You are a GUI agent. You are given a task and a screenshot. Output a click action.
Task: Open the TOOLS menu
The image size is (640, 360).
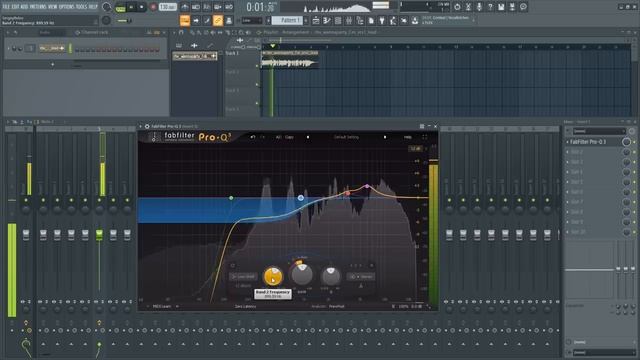click(x=81, y=7)
